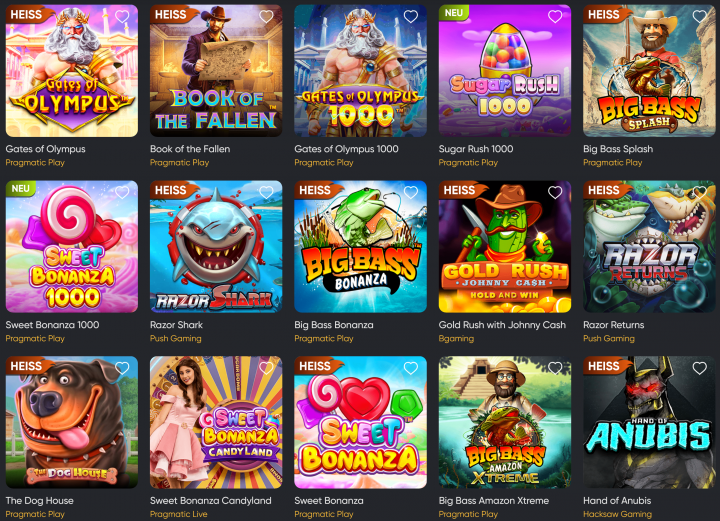Mark Razor Shark as favorite

click(x=266, y=192)
